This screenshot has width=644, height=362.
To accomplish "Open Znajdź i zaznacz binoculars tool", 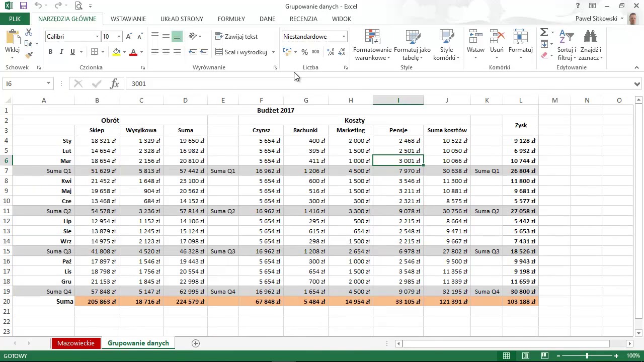I will pyautogui.click(x=591, y=45).
